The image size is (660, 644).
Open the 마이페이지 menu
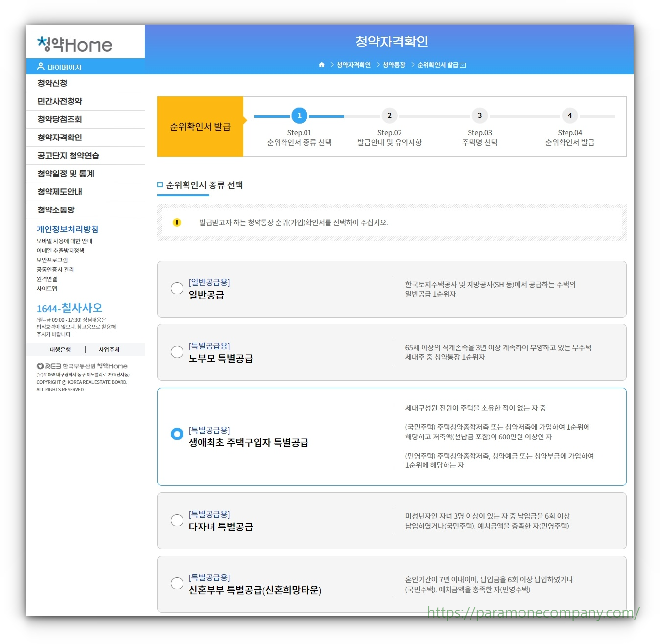point(86,67)
